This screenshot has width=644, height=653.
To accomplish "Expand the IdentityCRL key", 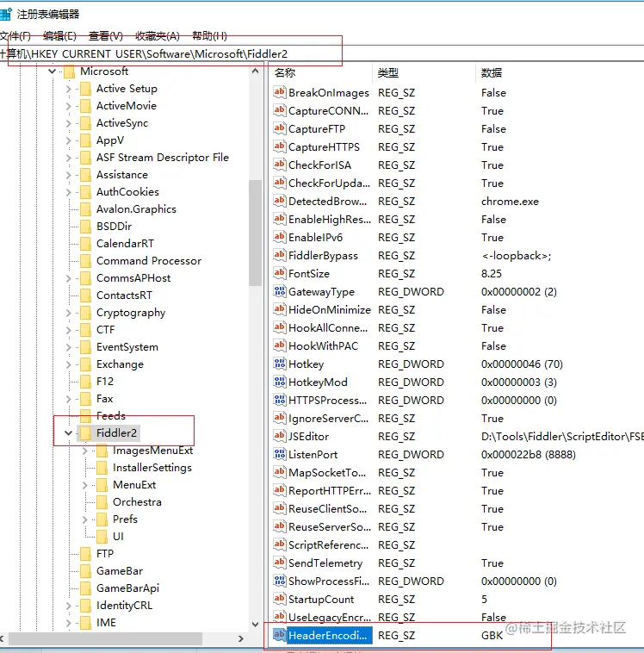I will tap(69, 606).
